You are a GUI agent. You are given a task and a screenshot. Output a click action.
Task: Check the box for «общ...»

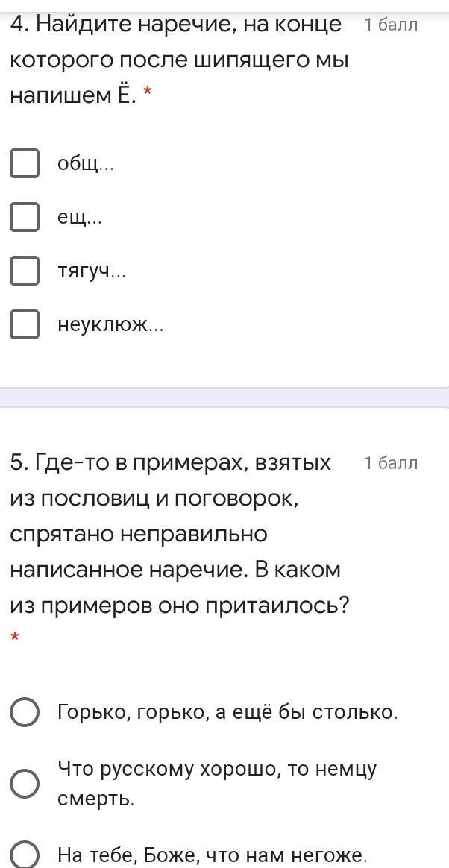tap(25, 163)
